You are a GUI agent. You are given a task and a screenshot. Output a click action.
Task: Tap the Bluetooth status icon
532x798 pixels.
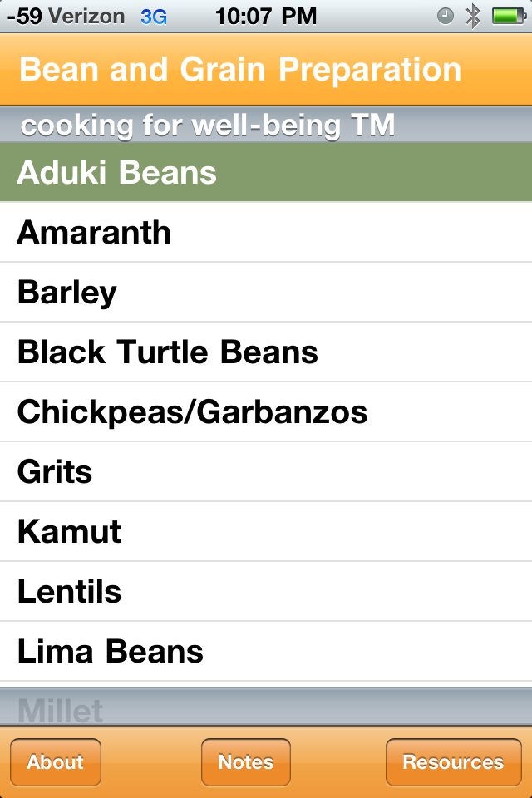(473, 16)
